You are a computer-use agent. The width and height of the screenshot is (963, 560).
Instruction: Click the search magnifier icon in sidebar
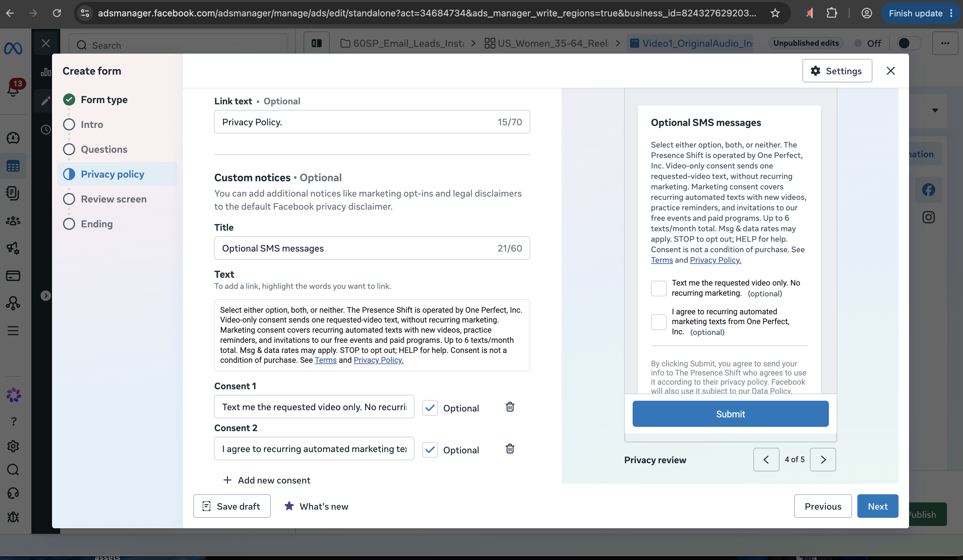13,469
